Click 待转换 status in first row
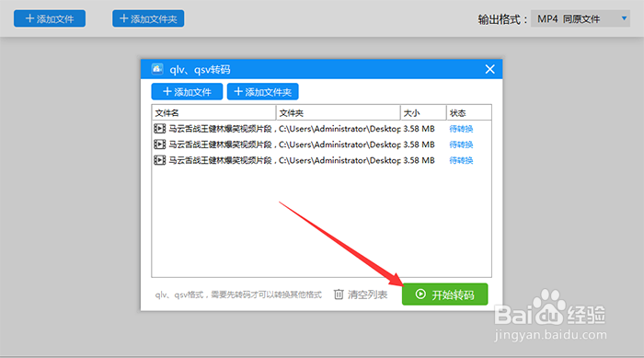644x358 pixels. tap(461, 129)
